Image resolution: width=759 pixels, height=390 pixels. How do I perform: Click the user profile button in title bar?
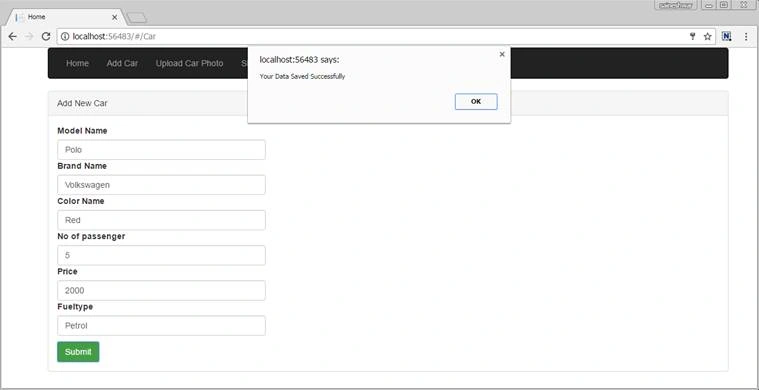tap(676, 5)
